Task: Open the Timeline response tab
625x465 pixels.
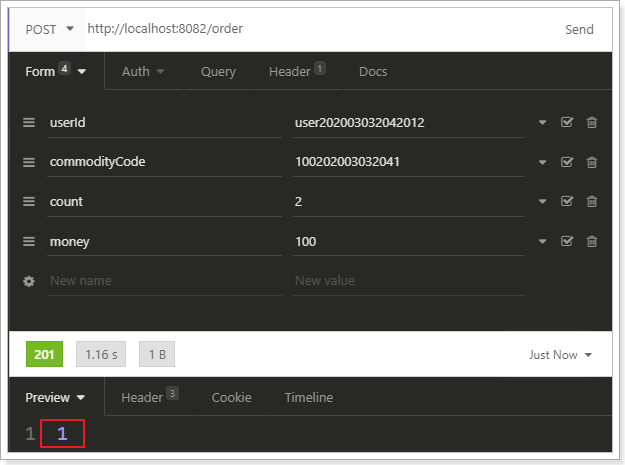Action: (x=308, y=398)
